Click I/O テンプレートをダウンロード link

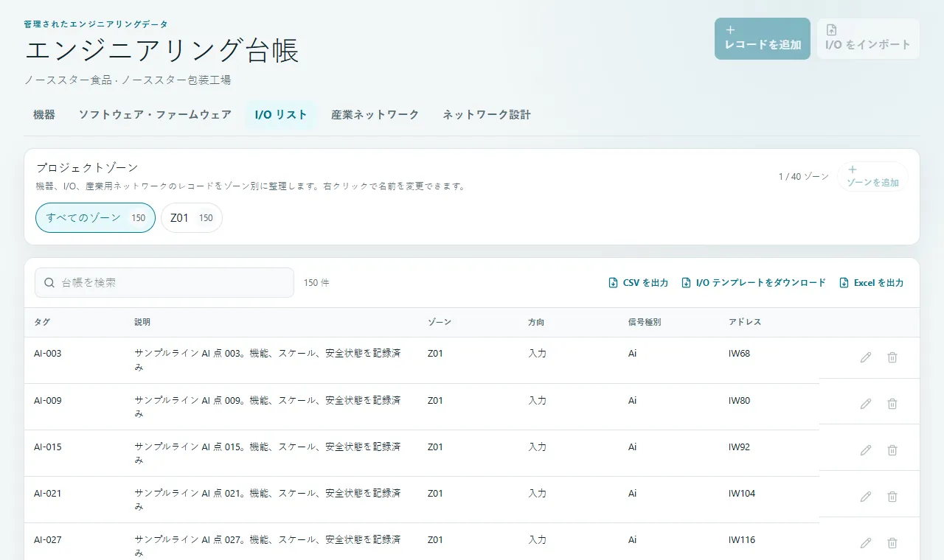coord(754,283)
